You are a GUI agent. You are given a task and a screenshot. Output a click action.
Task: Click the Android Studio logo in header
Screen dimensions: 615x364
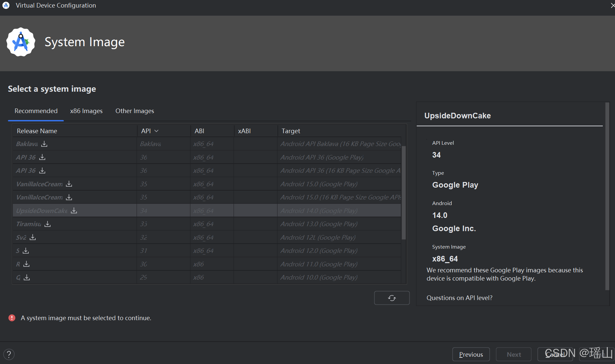pos(21,42)
